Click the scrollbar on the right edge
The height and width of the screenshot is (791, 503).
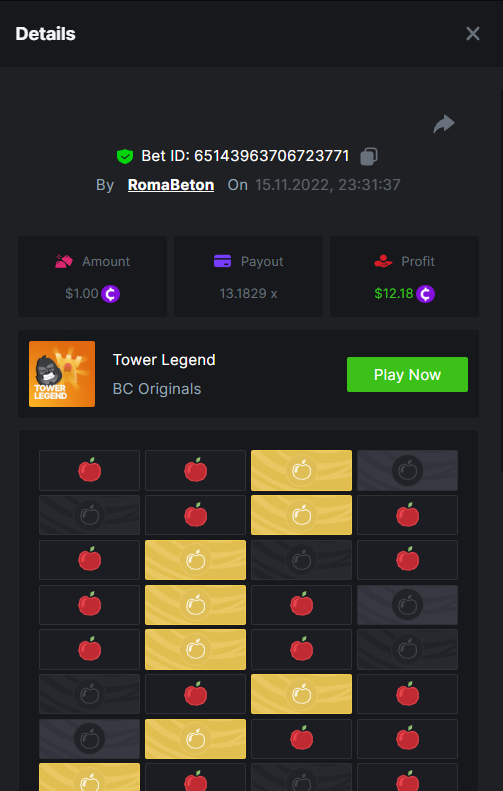(501, 280)
